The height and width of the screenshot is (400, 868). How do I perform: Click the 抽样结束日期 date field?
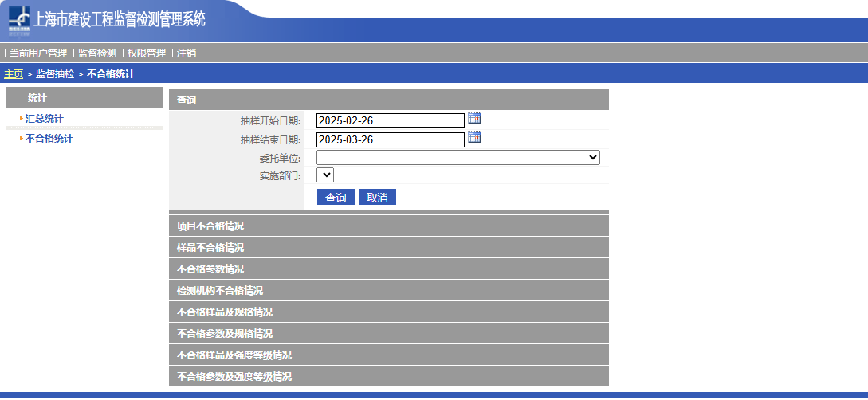[x=390, y=139]
